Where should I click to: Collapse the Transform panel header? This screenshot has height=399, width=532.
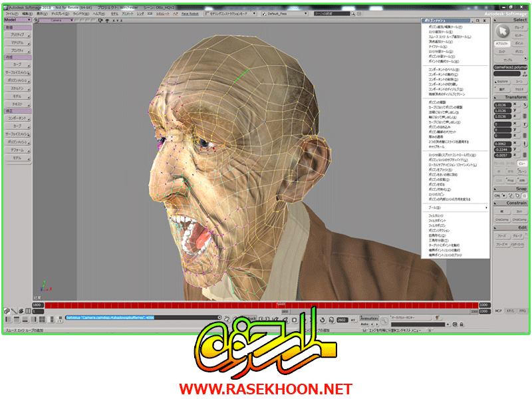point(510,97)
